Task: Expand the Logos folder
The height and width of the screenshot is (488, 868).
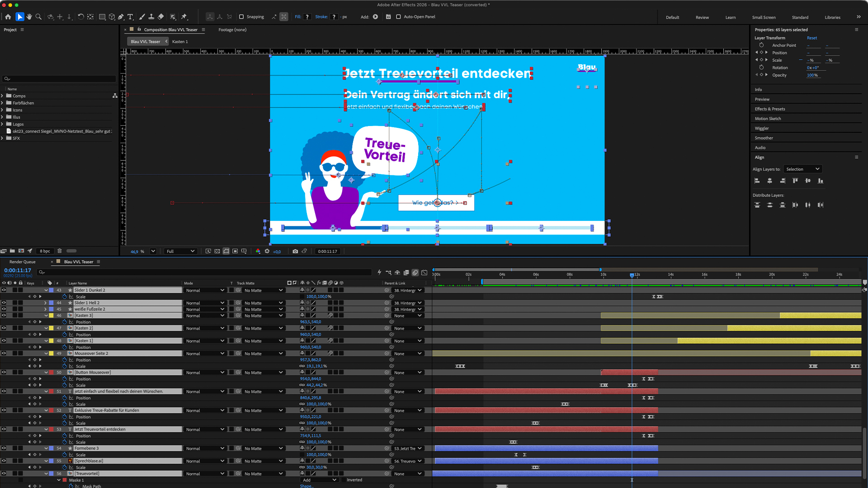Action: (x=2, y=124)
